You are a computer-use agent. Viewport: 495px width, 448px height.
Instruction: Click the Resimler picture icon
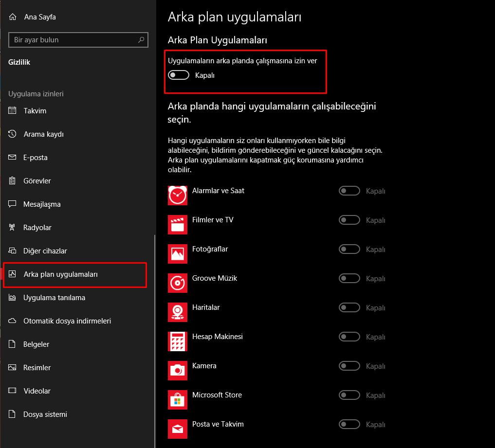(12, 367)
